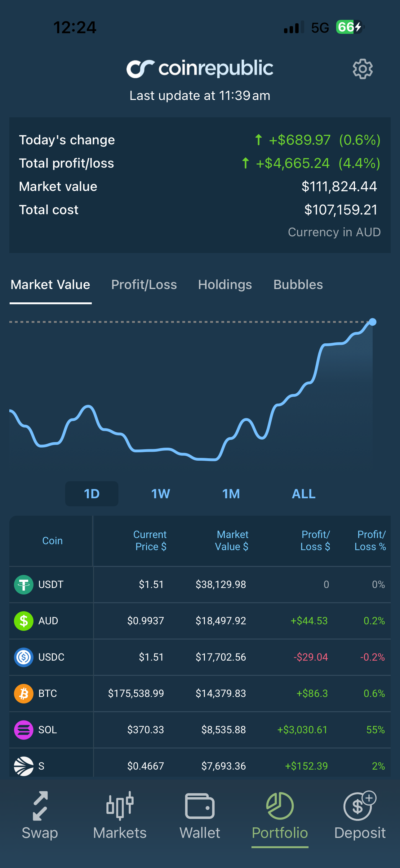Tap the Total cost $107,159.21 figure
Screen dimensions: 400x868
341,210
